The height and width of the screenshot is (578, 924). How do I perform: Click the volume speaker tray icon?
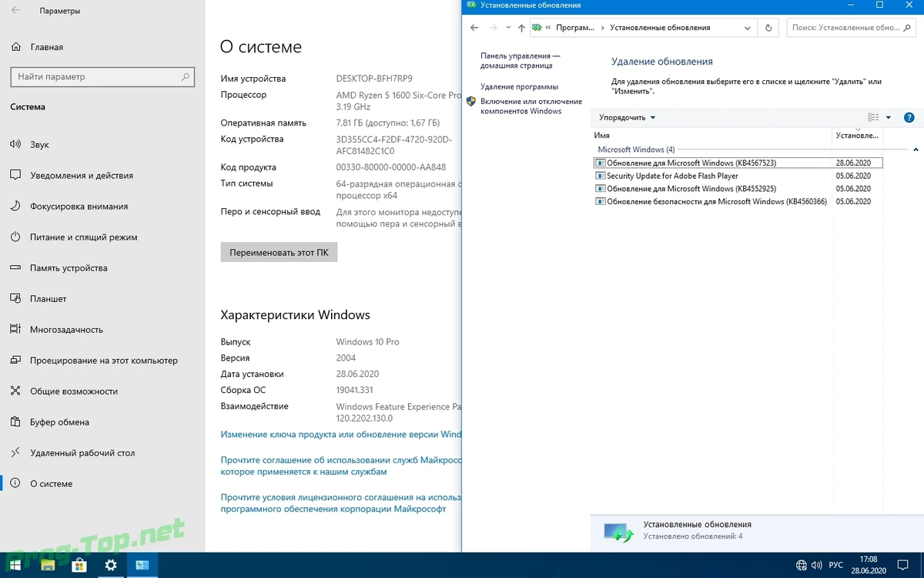[x=818, y=566]
